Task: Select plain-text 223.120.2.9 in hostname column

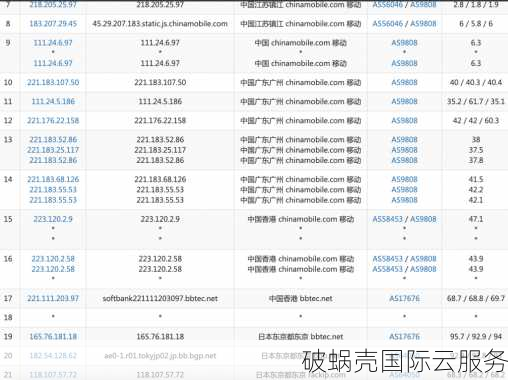Action: [x=160, y=219]
